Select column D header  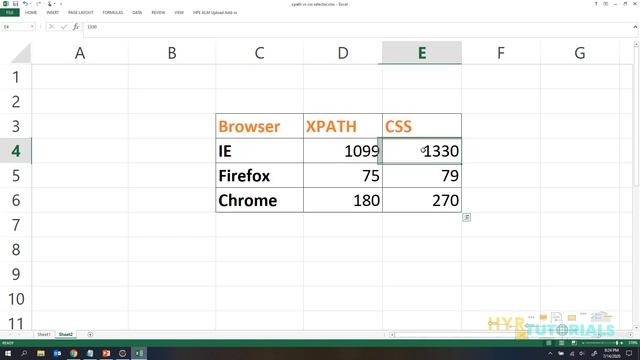pyautogui.click(x=343, y=53)
